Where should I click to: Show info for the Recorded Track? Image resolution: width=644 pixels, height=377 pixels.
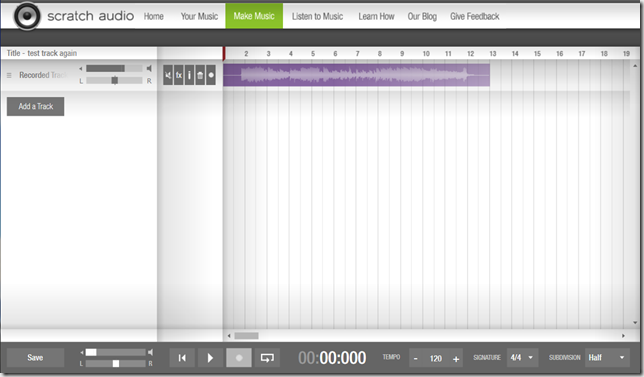(189, 75)
